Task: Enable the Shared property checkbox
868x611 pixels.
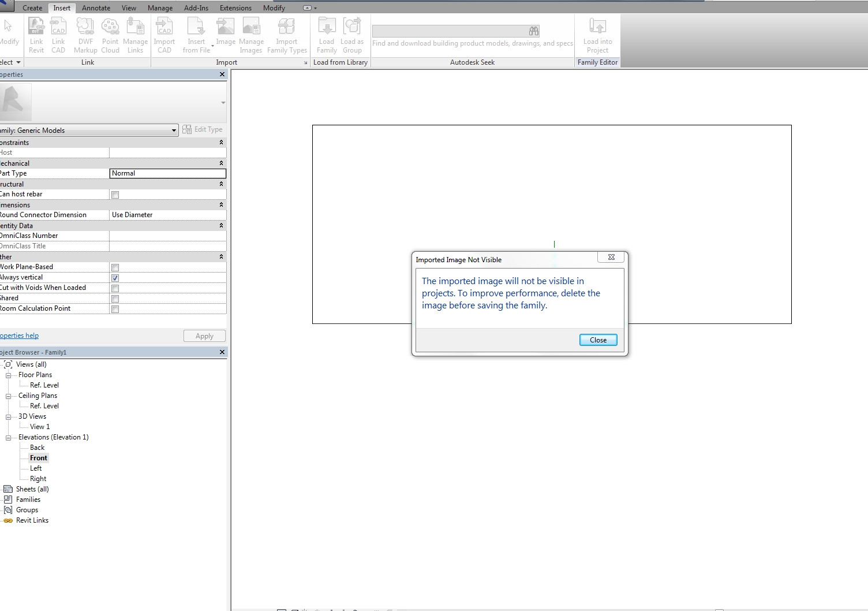Action: coord(115,299)
